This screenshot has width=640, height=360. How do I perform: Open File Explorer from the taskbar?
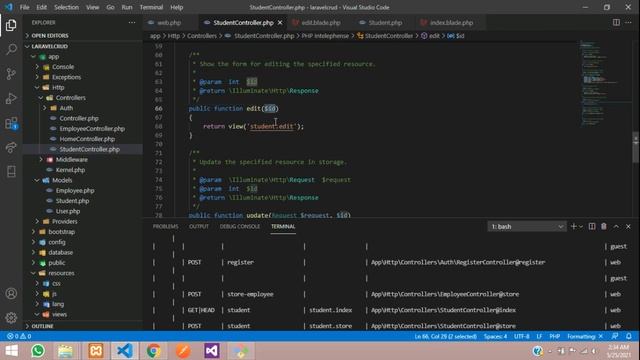(x=65, y=351)
